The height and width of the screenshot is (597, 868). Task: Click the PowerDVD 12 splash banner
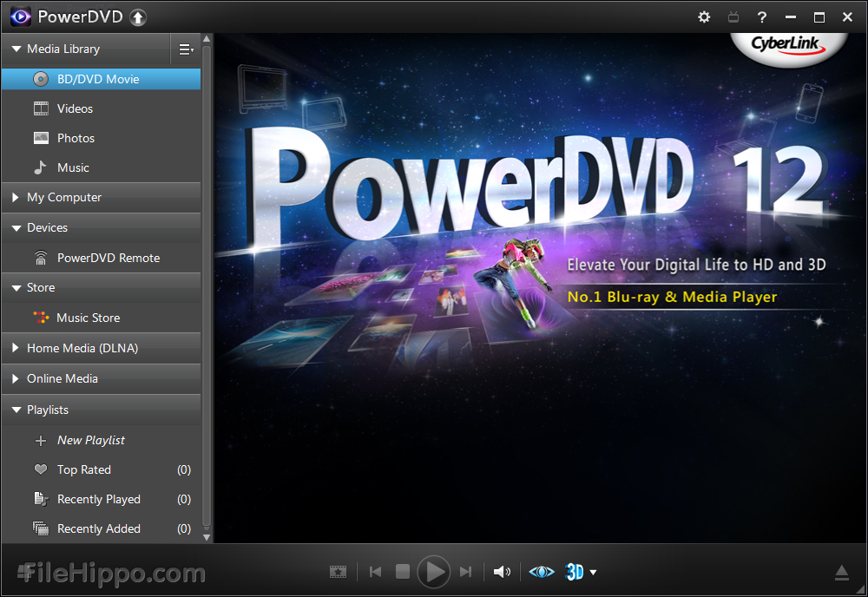pos(540,288)
